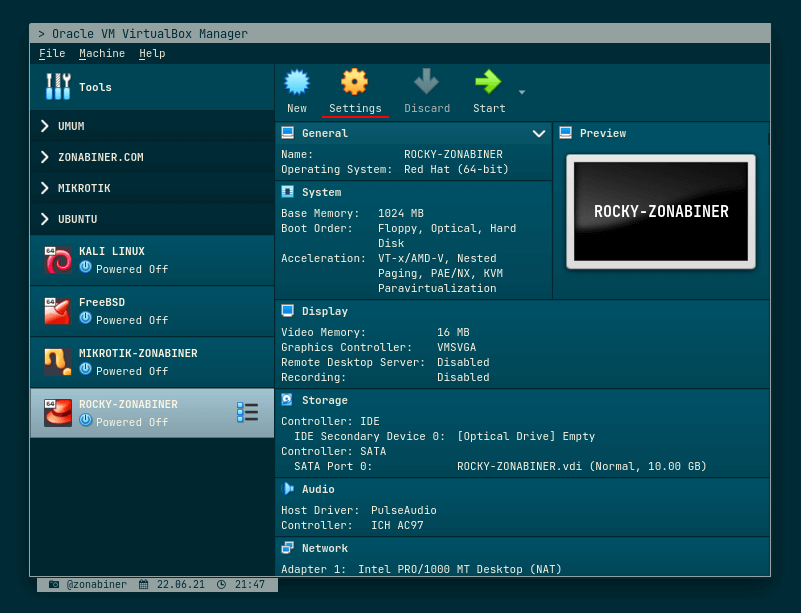Start the ROCKY-ZONABINER virtual machine
Screen dimensions: 801x613
(x=487, y=90)
